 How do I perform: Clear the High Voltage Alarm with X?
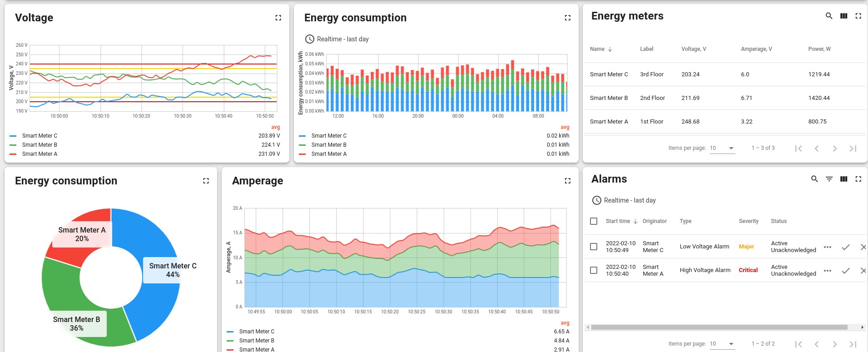(x=863, y=271)
